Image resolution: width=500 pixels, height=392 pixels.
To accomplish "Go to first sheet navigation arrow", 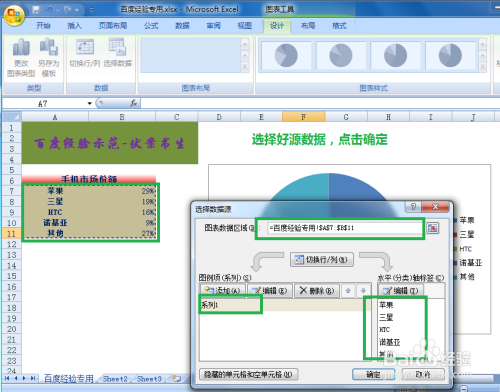I will tap(7, 378).
